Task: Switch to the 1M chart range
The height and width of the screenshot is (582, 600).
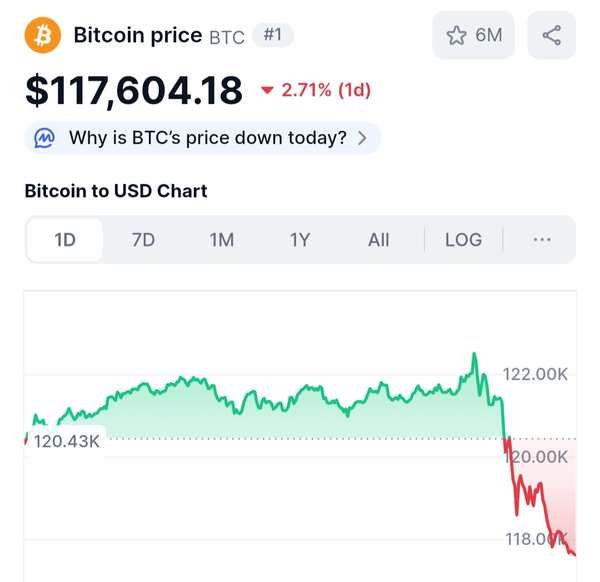Action: [221, 240]
